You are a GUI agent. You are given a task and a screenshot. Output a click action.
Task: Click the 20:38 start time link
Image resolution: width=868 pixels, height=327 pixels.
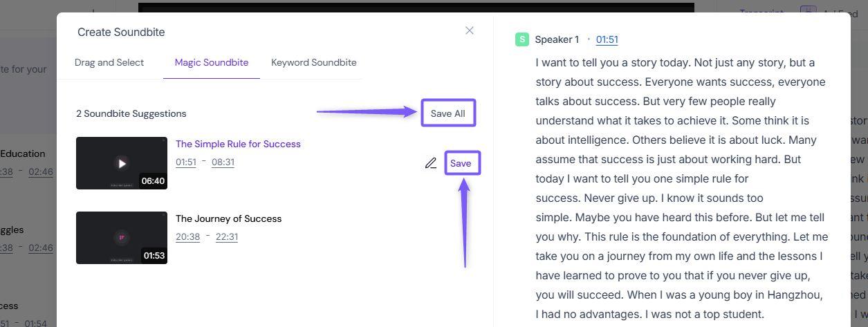pos(187,236)
